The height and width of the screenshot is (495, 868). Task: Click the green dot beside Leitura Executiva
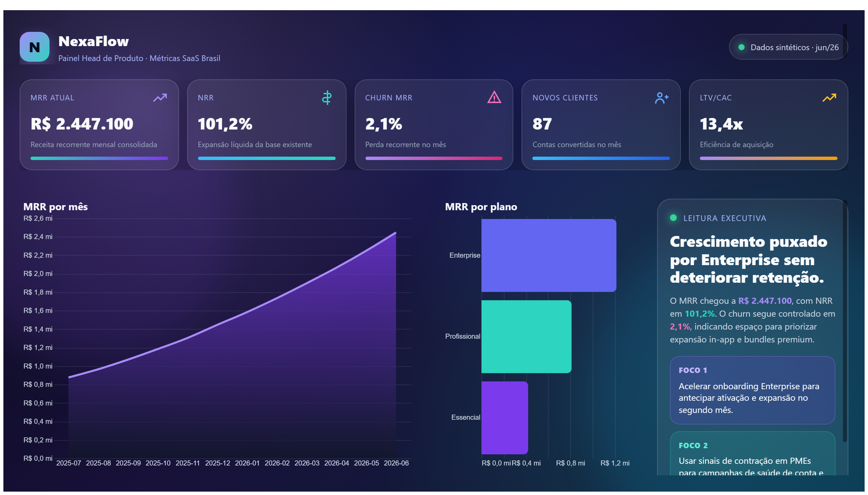click(x=673, y=218)
